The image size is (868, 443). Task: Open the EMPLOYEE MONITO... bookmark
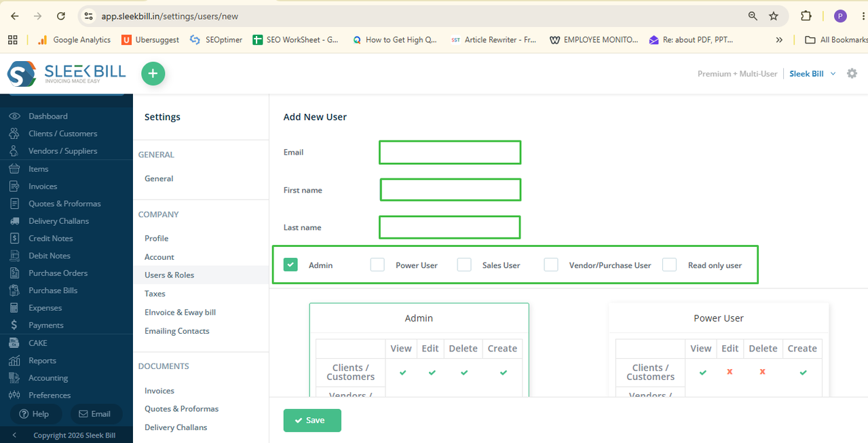tap(594, 40)
